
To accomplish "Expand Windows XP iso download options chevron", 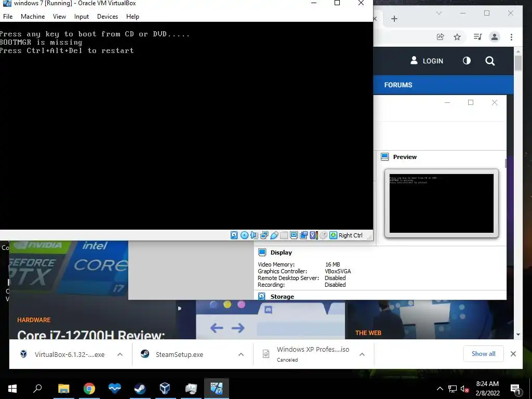I will tap(362, 354).
